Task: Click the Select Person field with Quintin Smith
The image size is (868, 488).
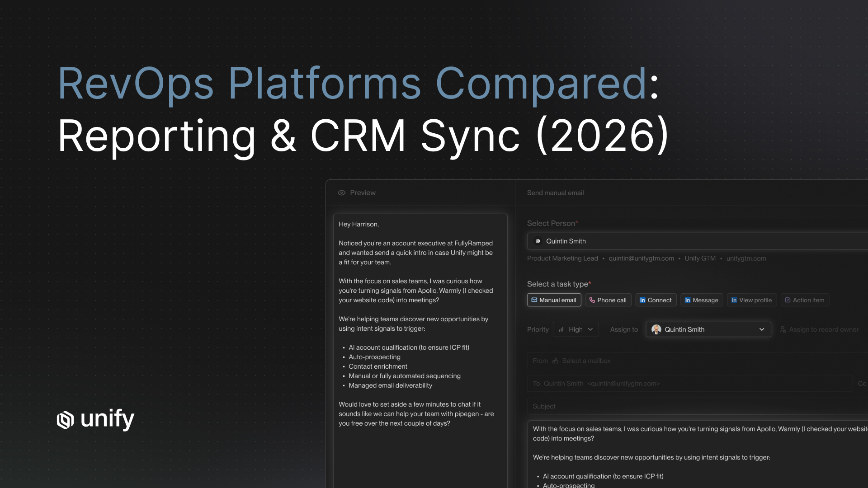Action: (x=697, y=241)
